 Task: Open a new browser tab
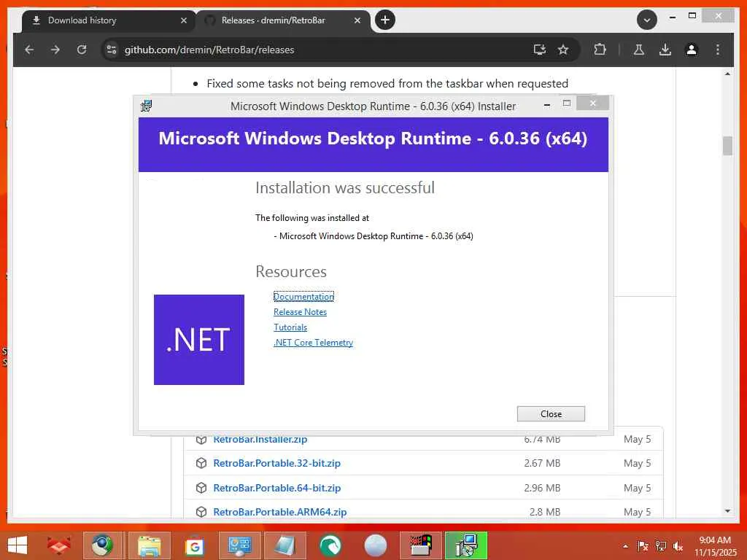pyautogui.click(x=385, y=20)
